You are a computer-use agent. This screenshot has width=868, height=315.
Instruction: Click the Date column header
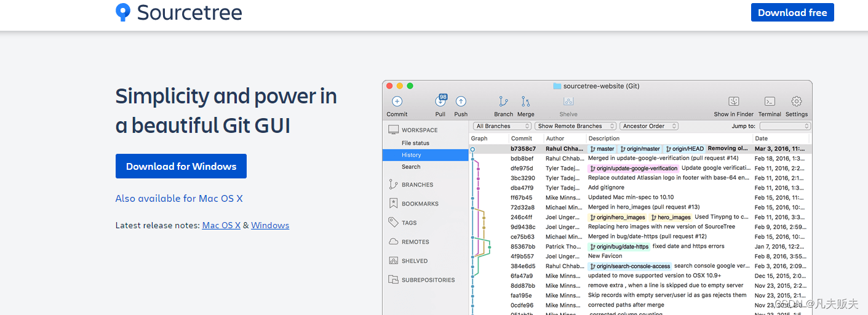click(x=762, y=138)
